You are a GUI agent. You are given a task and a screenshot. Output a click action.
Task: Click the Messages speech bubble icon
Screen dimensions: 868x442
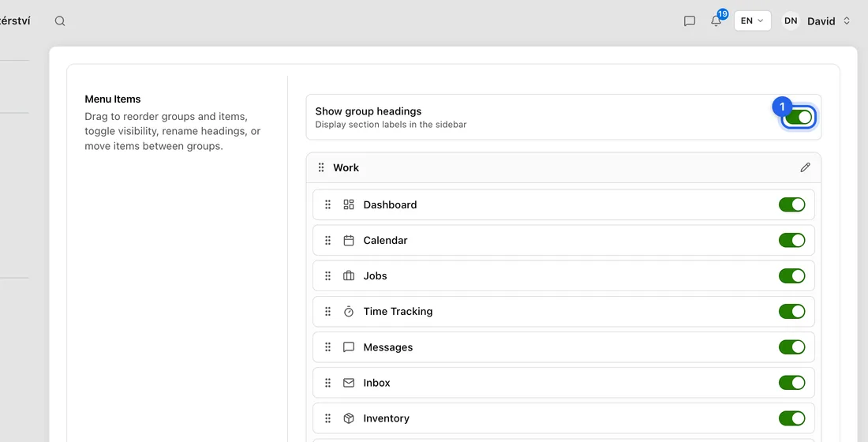pos(349,346)
